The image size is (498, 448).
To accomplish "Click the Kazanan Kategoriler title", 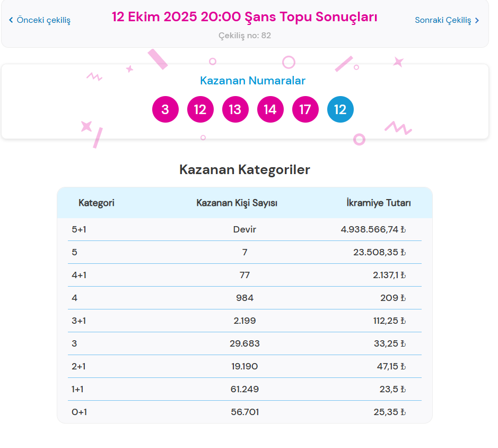I will point(244,170).
